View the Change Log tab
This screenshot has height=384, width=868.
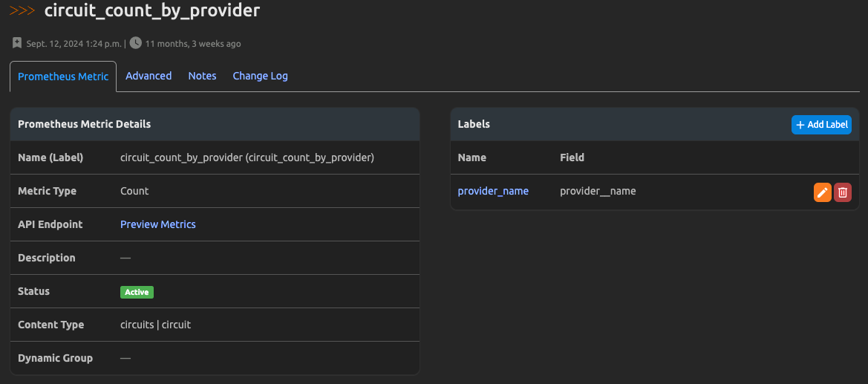260,76
